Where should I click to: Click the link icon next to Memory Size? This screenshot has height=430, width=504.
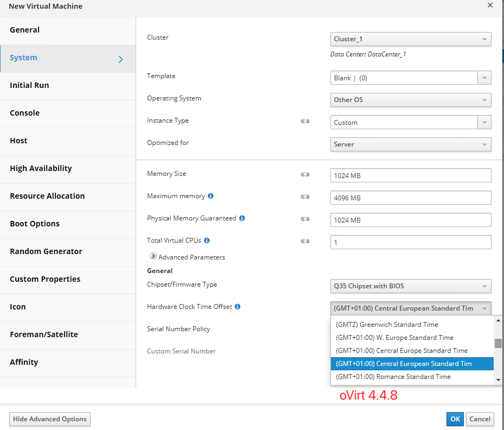click(305, 174)
